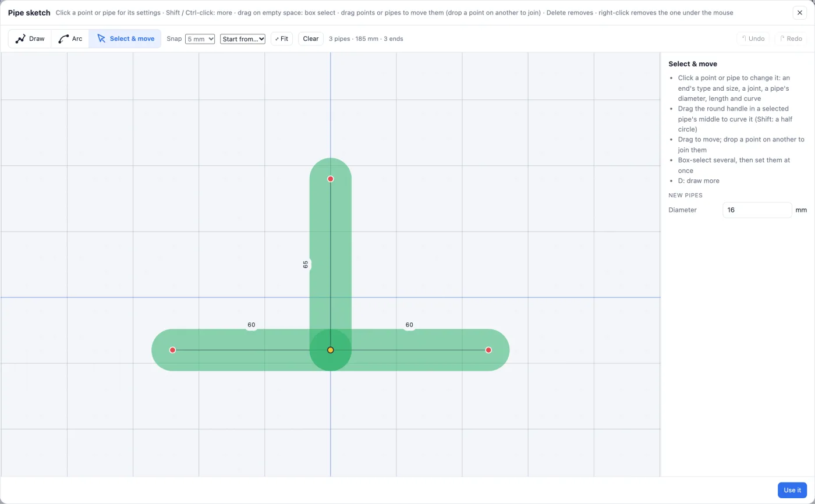The width and height of the screenshot is (815, 504).
Task: Click the 'NEW PIPES' section heading
Action: click(x=685, y=196)
